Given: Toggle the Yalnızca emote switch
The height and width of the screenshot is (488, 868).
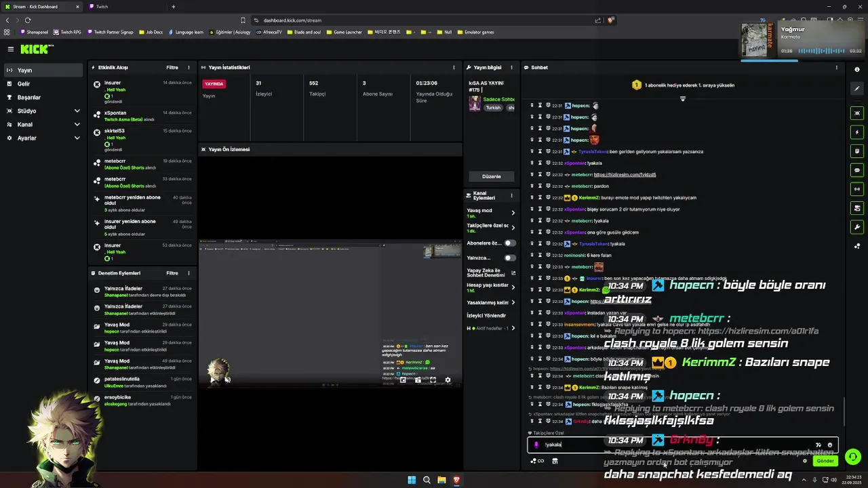Looking at the screenshot, I should pyautogui.click(x=510, y=258).
